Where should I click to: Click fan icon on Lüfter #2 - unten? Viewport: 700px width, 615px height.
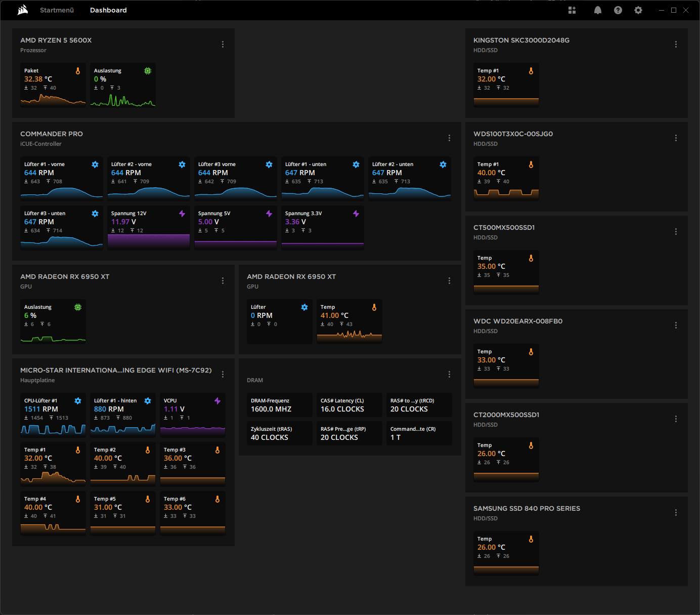pyautogui.click(x=443, y=165)
